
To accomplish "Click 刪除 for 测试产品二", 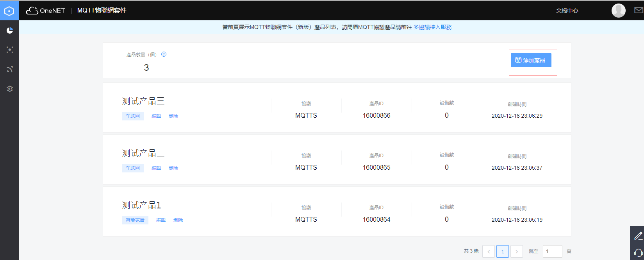I will pyautogui.click(x=173, y=168).
